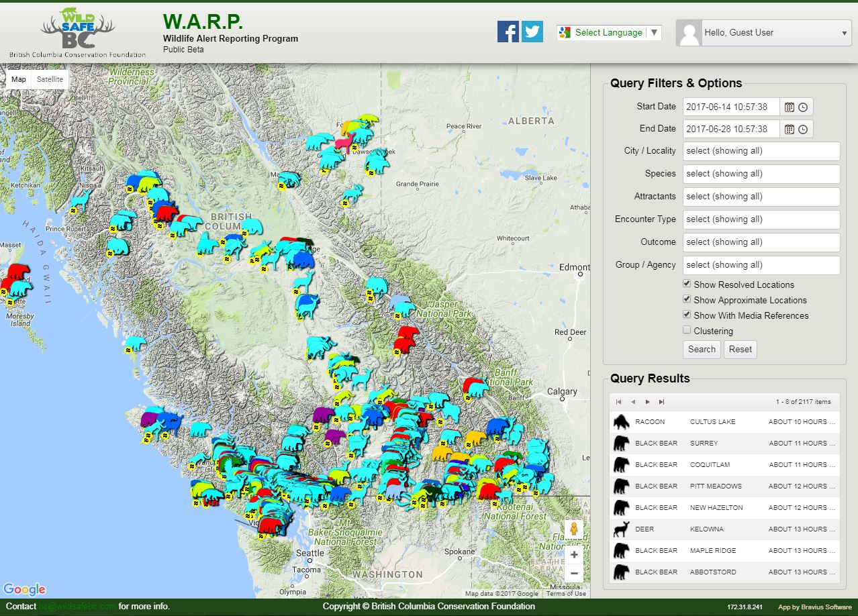Open the Twitter page icon
Image resolution: width=858 pixels, height=616 pixels.
click(x=532, y=32)
